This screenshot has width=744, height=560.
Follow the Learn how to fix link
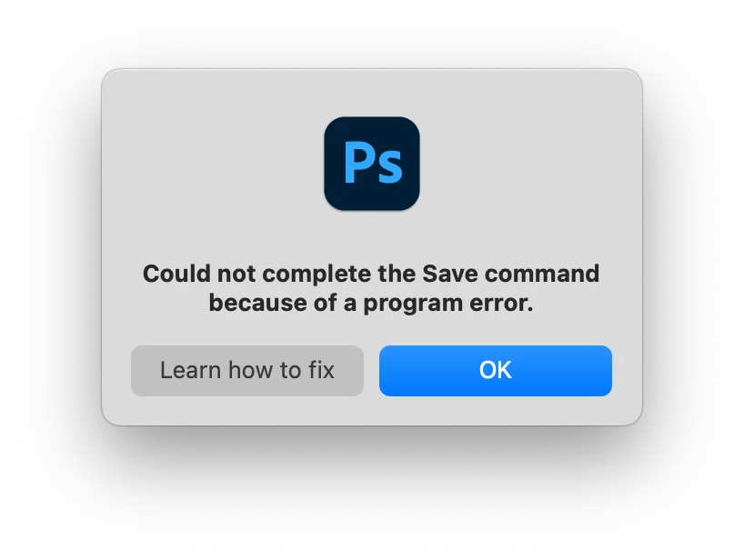pyautogui.click(x=247, y=370)
